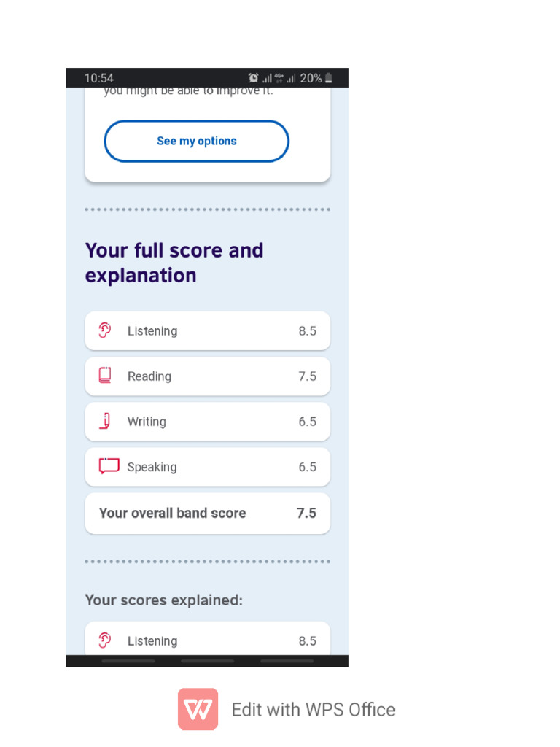Select the Writing label in score list

click(x=147, y=422)
